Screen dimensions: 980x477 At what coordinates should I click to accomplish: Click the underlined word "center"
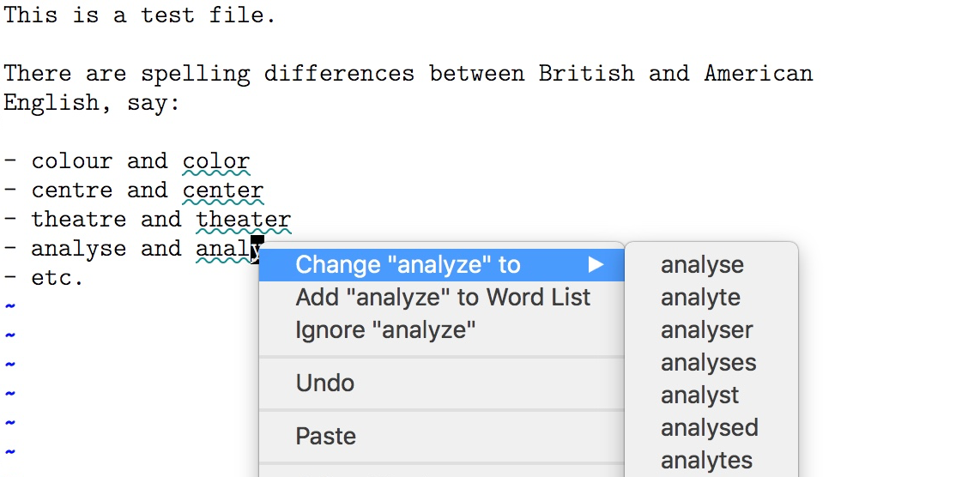click(x=223, y=190)
